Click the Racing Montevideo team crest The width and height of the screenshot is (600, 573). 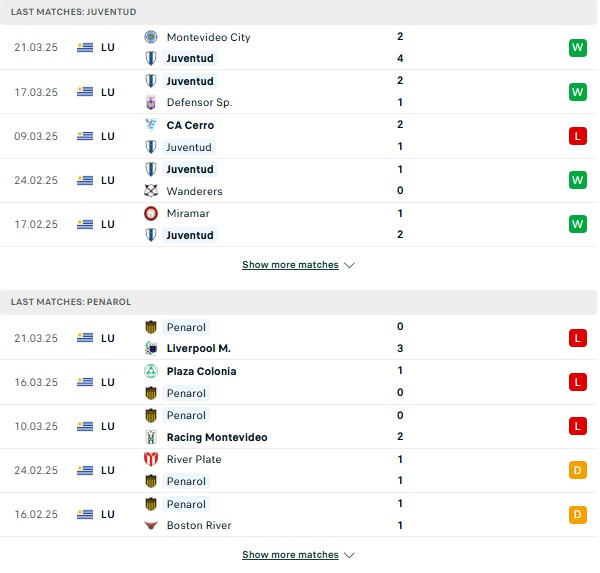tap(151, 437)
